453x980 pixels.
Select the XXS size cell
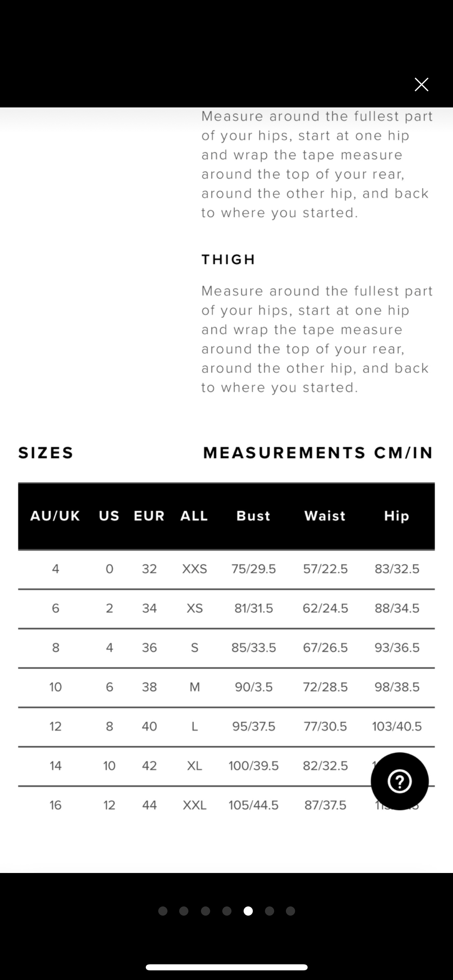194,569
